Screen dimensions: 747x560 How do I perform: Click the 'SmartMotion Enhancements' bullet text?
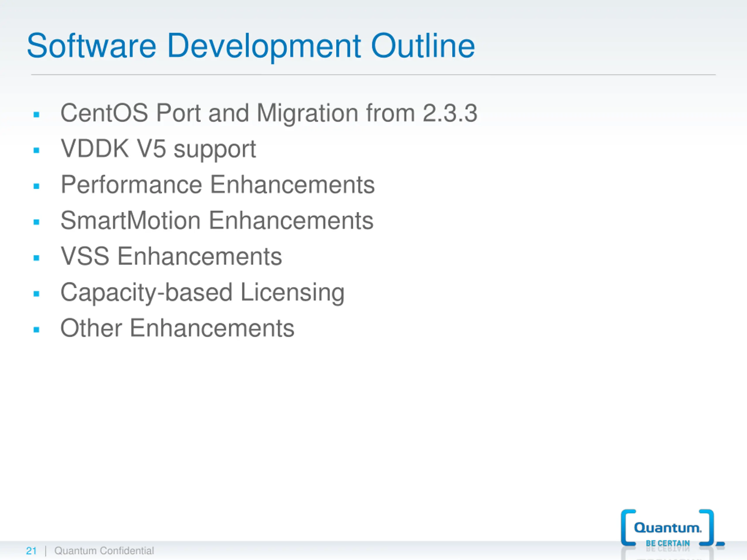click(x=217, y=220)
